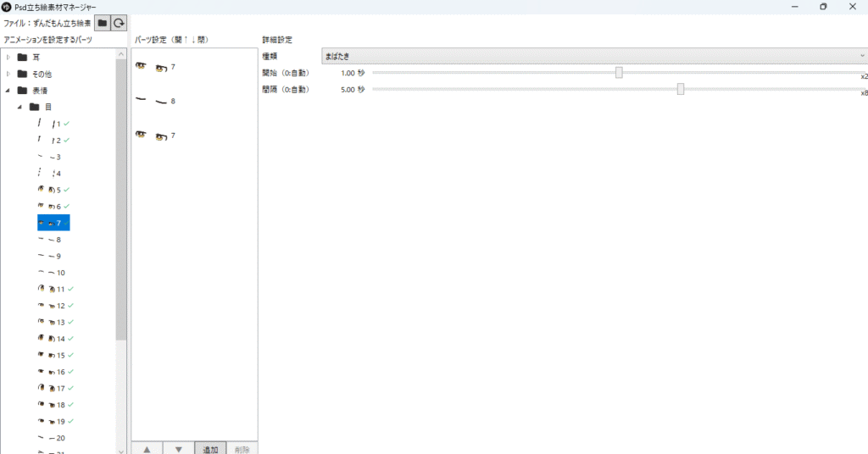Open the 種類 (まばたき) dropdown
Viewport: 868px width, 454px height.
593,57
